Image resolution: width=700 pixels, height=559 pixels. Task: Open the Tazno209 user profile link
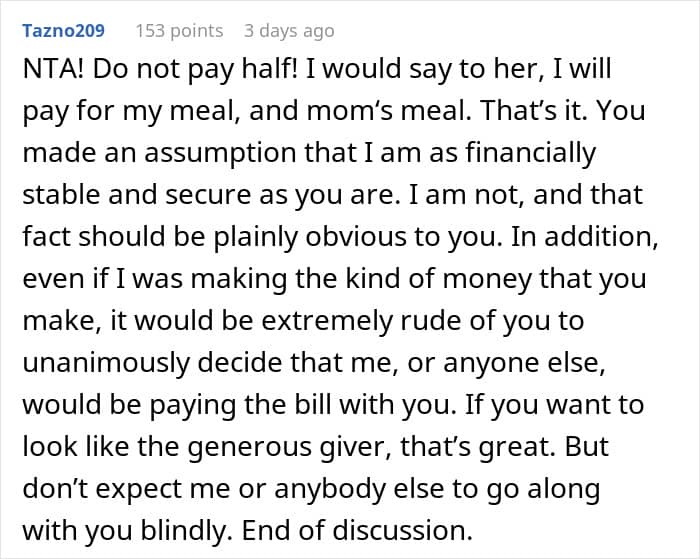pos(63,31)
